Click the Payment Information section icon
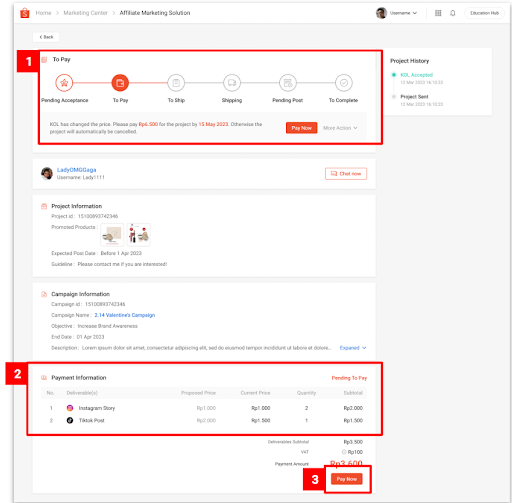Image resolution: width=512 pixels, height=503 pixels. point(44,378)
